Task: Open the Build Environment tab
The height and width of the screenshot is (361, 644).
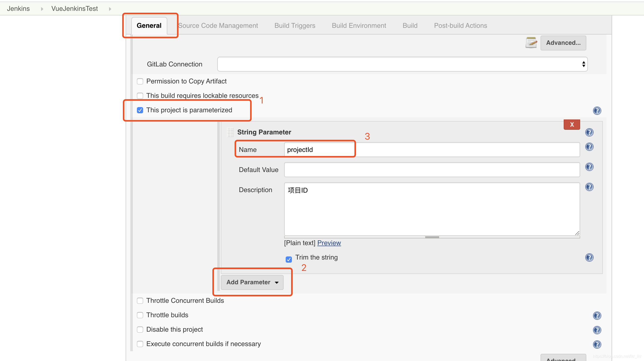Action: pos(359,25)
